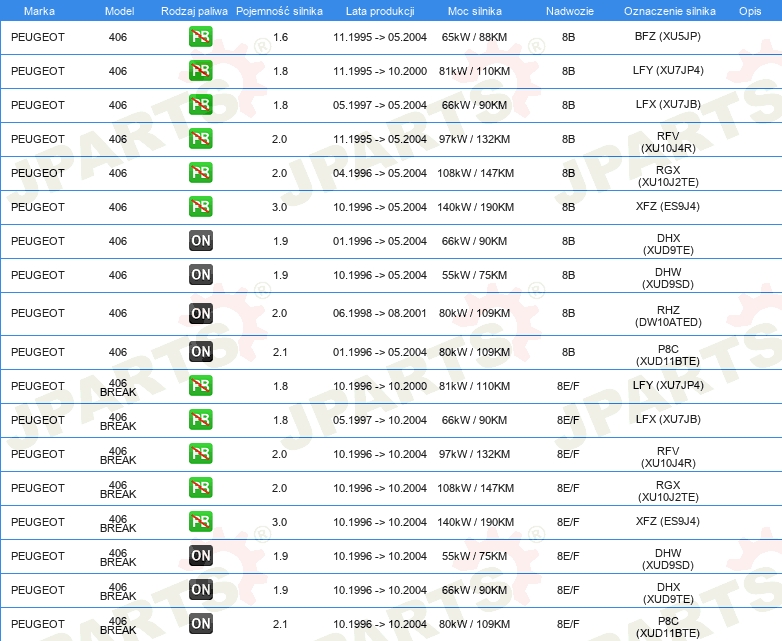Click petrol icon in 406 BREAK 108kW / 147KM row
Viewport: 782px width, 641px height.
tap(200, 487)
